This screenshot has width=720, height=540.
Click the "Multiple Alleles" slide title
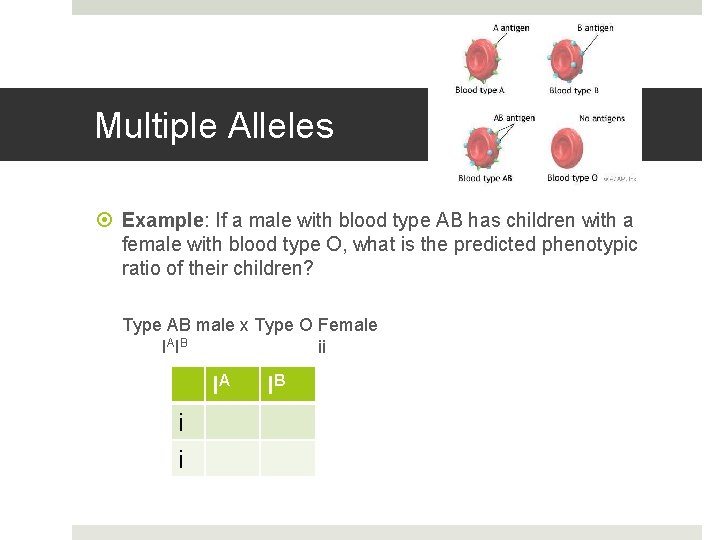[x=214, y=126]
